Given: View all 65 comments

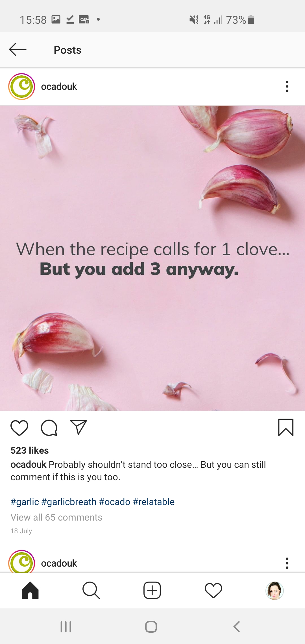Looking at the screenshot, I should (56, 517).
